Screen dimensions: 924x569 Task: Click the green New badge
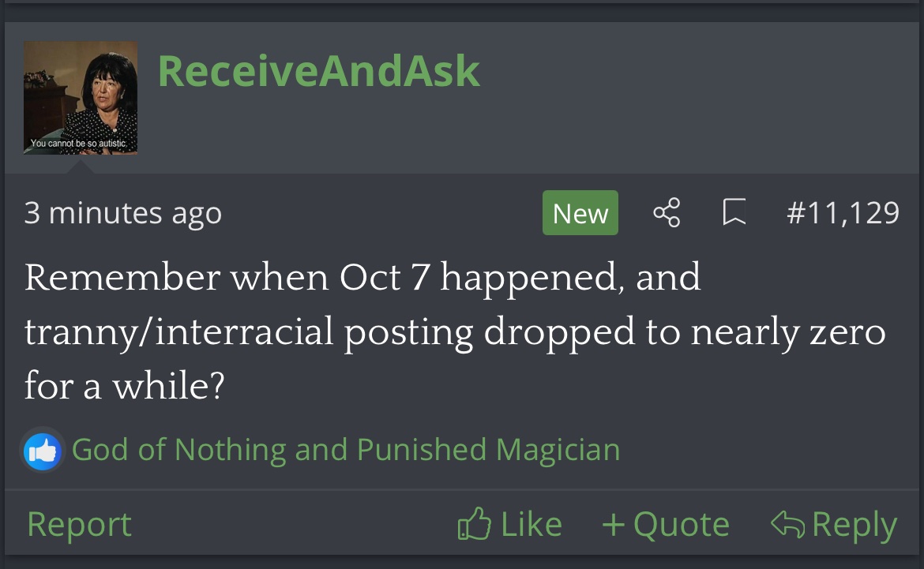click(x=580, y=212)
